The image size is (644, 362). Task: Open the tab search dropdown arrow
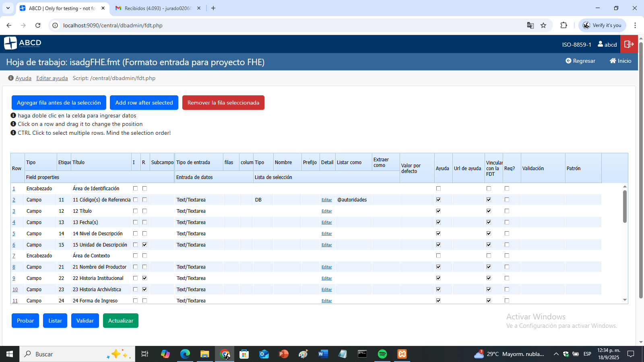click(x=8, y=8)
